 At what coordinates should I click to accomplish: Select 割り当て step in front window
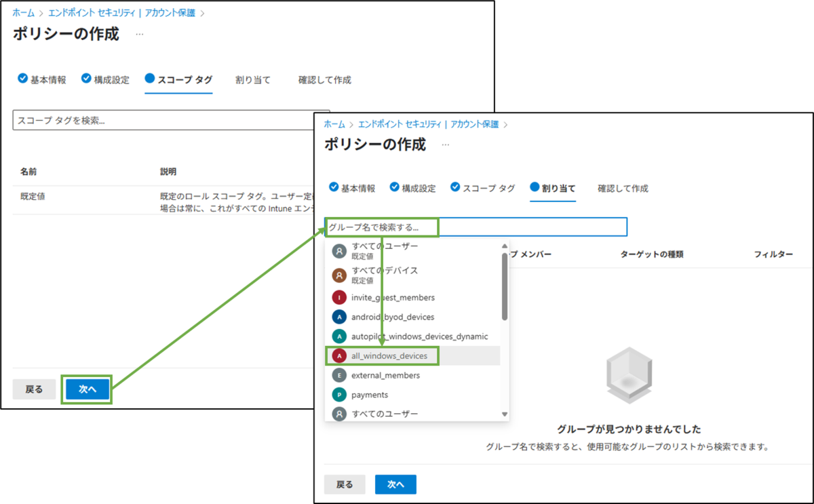552,188
